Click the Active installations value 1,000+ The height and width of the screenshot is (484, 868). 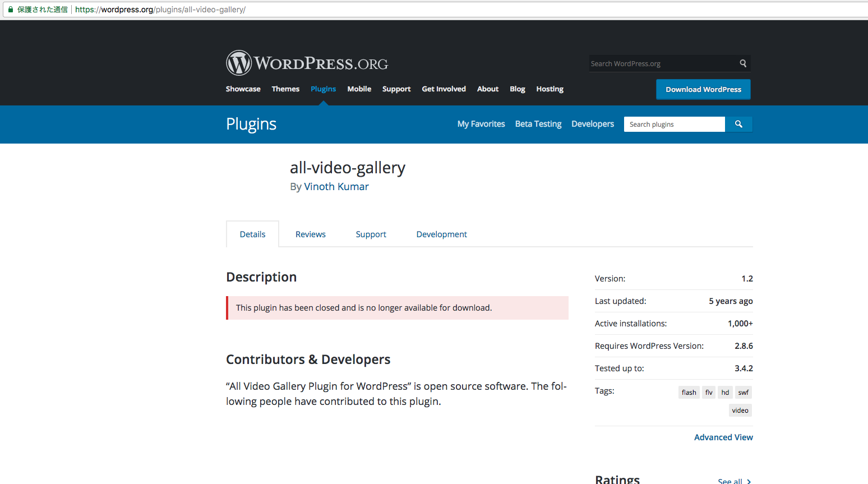[x=740, y=324]
